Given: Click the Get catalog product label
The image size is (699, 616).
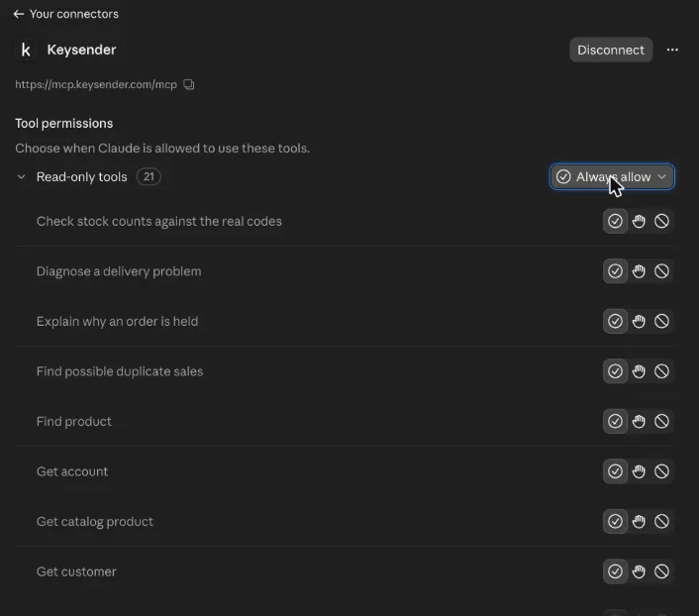Looking at the screenshot, I should click(x=95, y=522).
